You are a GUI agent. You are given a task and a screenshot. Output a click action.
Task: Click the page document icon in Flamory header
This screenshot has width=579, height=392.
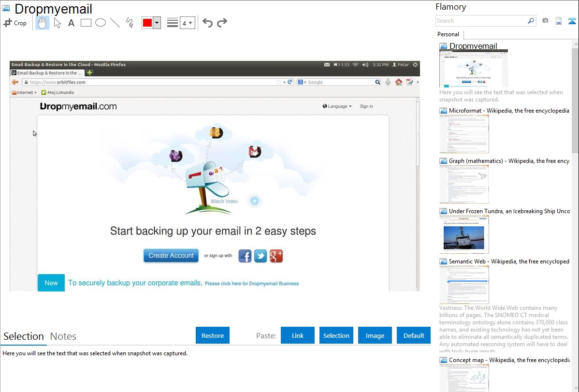559,21
